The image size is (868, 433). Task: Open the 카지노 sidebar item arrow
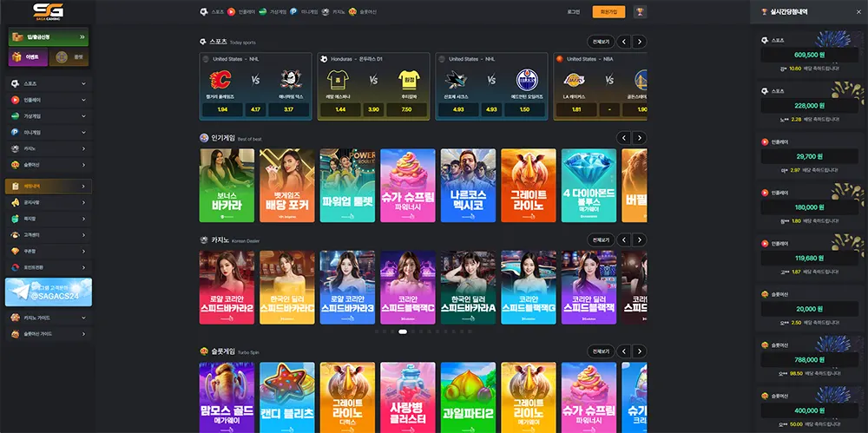coord(83,148)
